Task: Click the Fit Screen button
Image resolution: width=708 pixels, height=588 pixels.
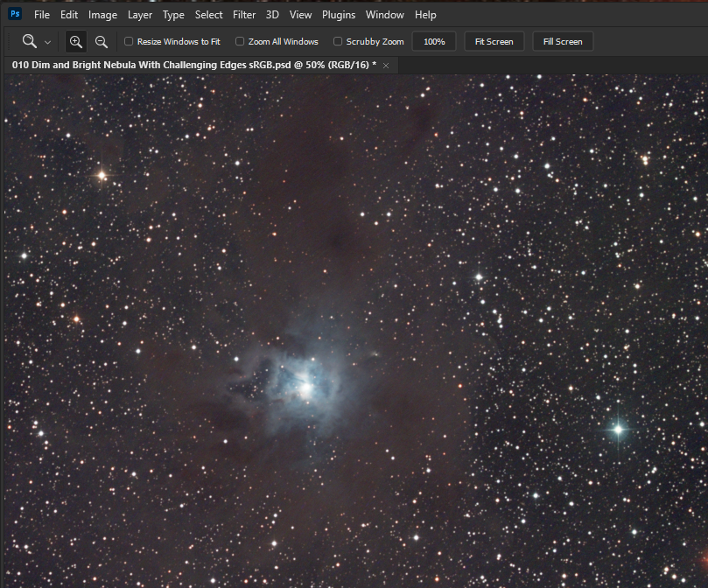Action: tap(494, 40)
